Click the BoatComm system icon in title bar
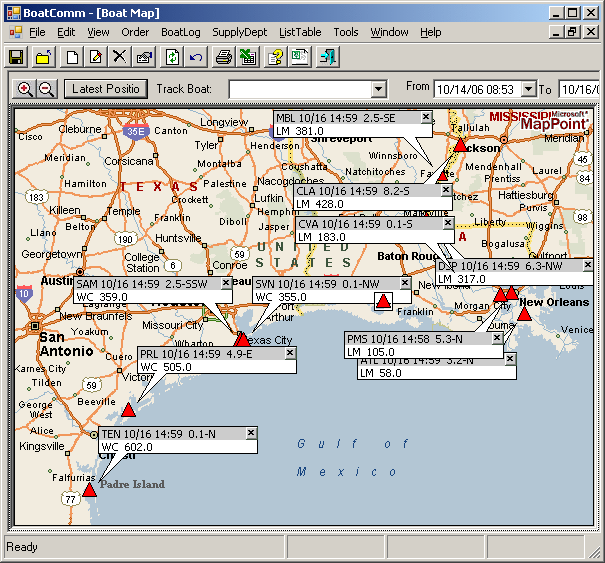 point(14,13)
